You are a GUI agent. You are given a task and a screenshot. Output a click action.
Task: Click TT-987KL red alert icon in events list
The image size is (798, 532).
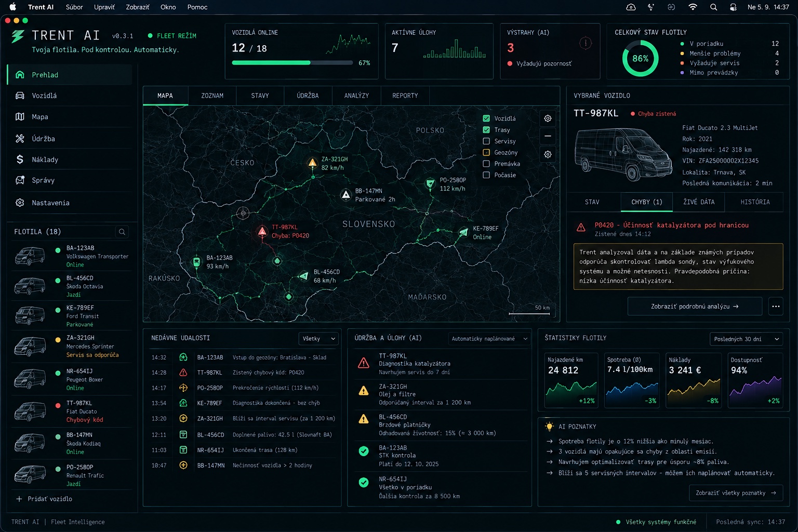183,373
